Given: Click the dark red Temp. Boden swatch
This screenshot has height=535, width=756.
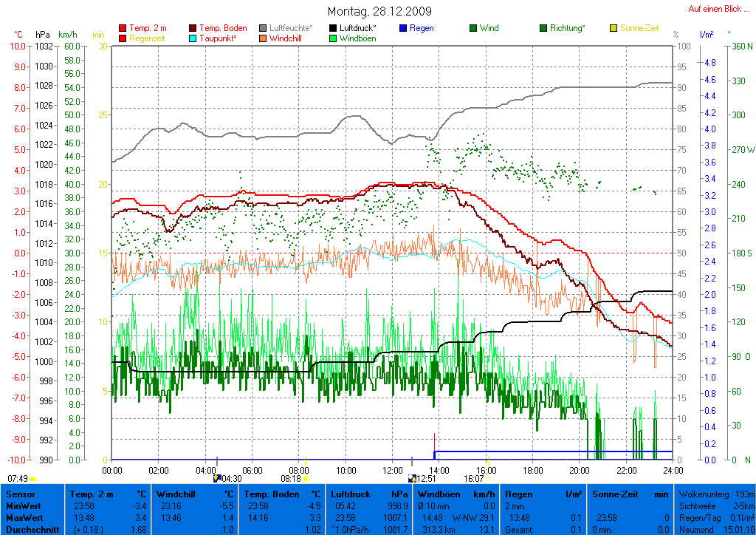Looking at the screenshot, I should point(193,28).
